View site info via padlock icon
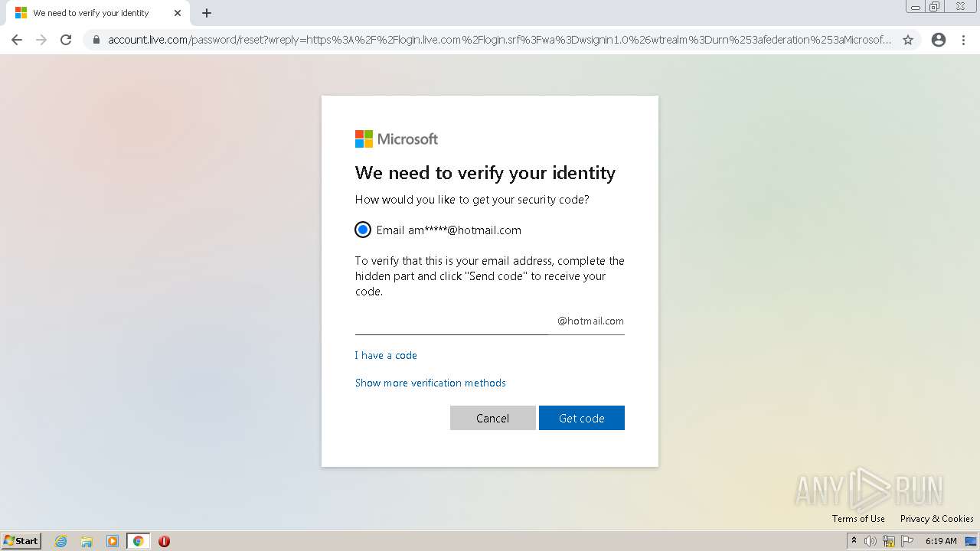The image size is (980, 551). coord(96,40)
